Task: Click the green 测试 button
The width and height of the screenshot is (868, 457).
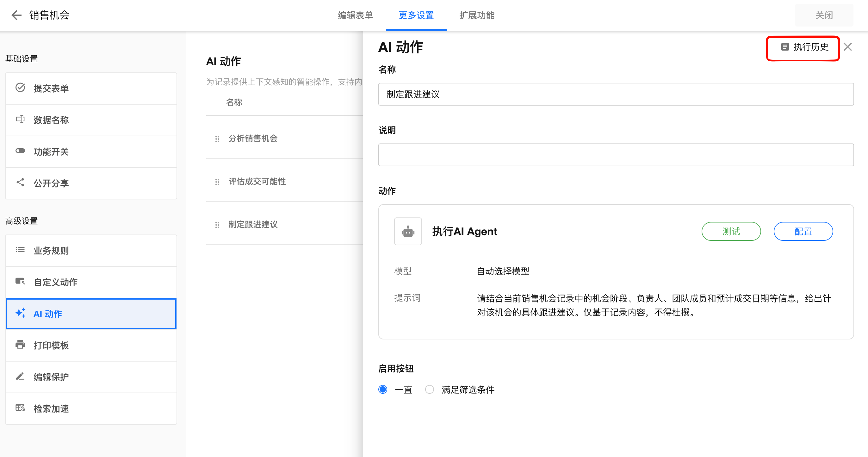Action: 731,231
